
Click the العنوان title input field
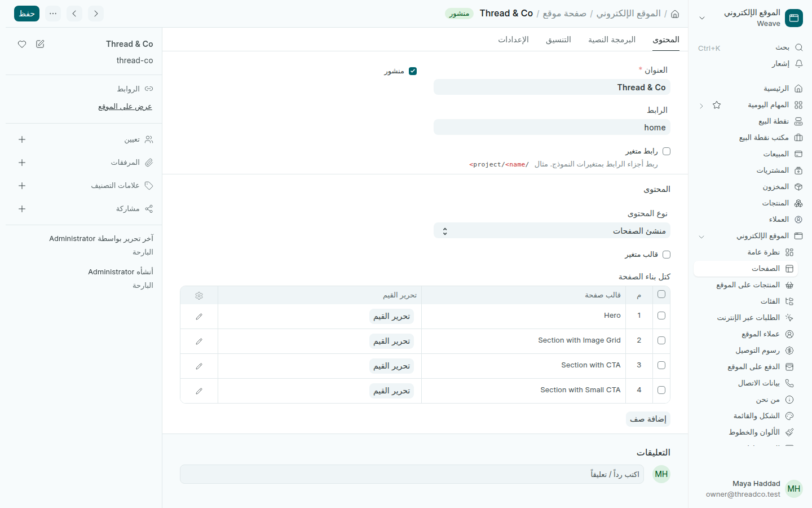[552, 87]
